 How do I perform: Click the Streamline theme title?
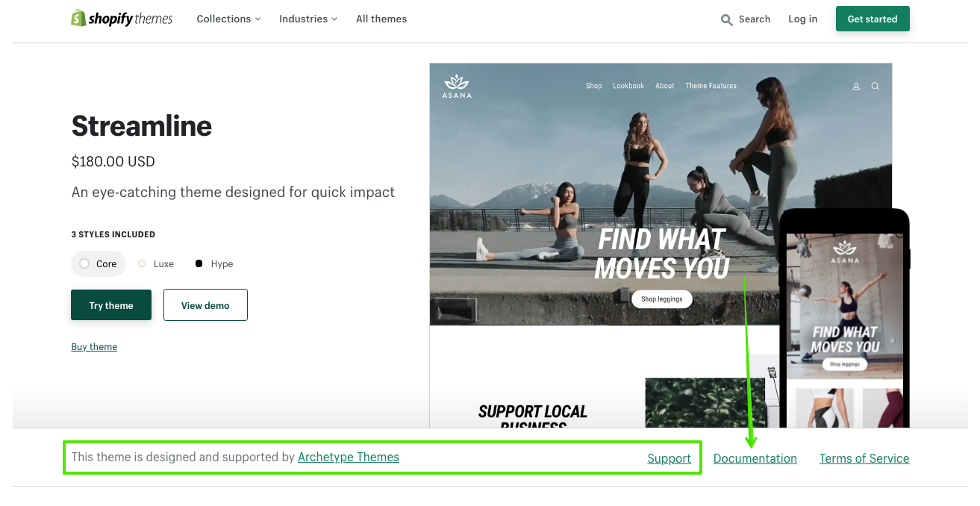142,125
